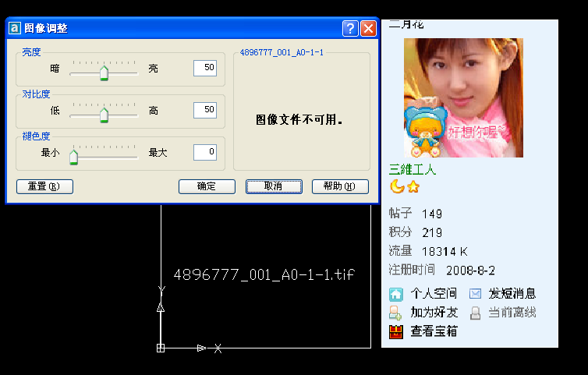Click the moon rank icon
588x375 pixels.
(x=397, y=186)
